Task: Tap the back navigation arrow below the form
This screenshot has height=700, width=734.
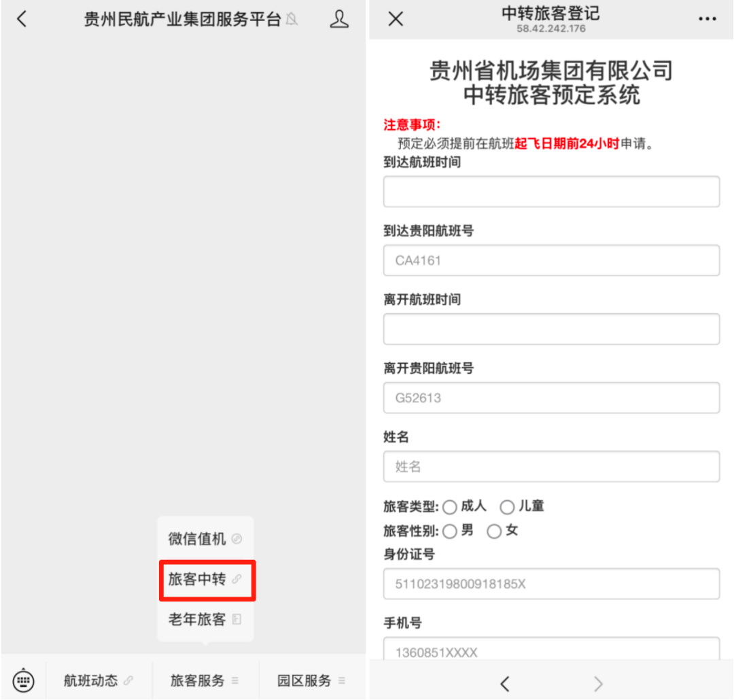Action: click(x=506, y=684)
